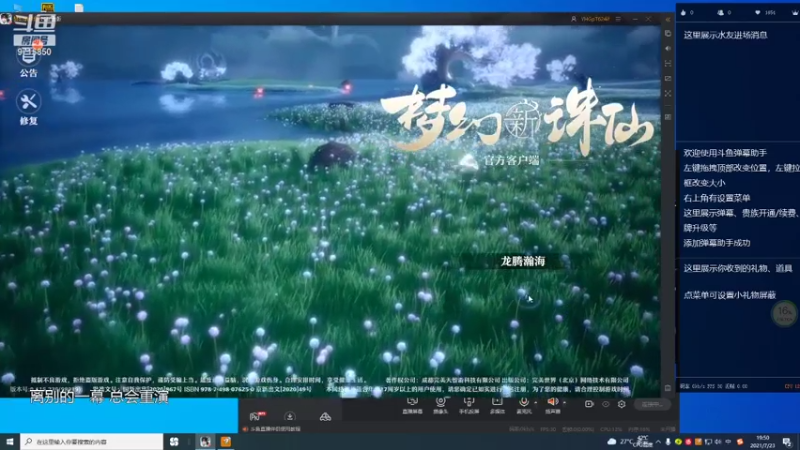
Task: Show hidden system tray icons arrow
Action: tap(658, 442)
